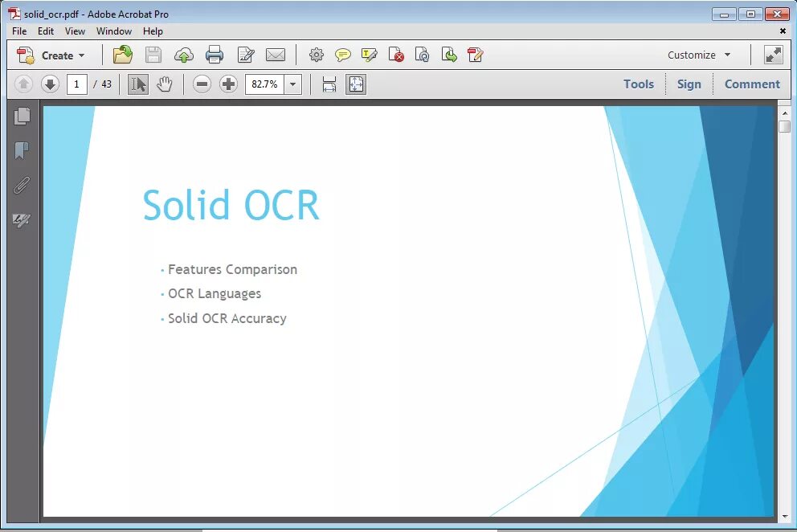797x532 pixels.
Task: Click the Solid OCR title text
Action: 231,205
